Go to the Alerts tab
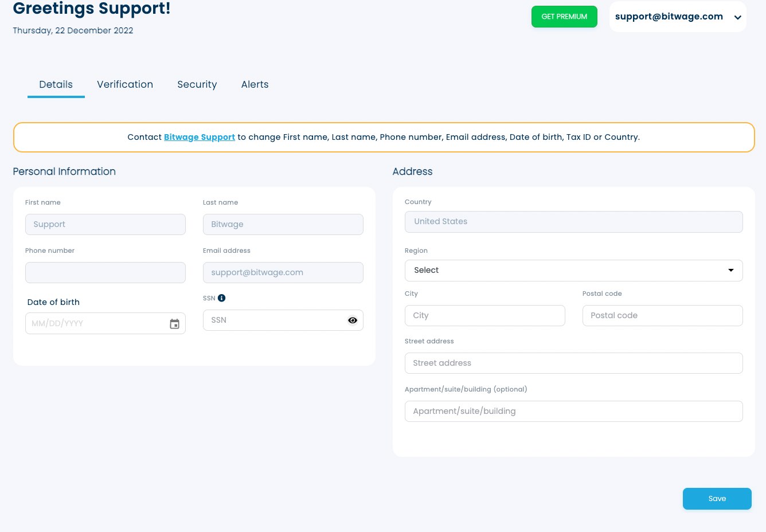 (255, 85)
